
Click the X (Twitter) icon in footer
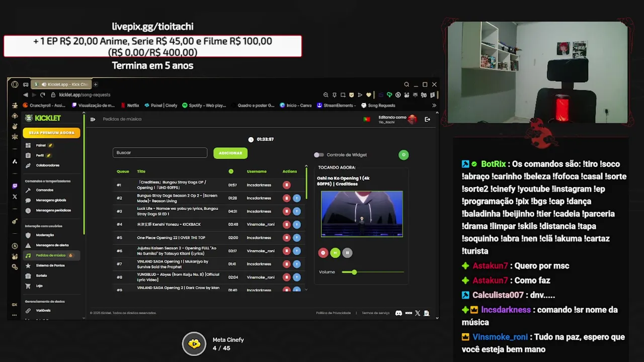pyautogui.click(x=418, y=313)
